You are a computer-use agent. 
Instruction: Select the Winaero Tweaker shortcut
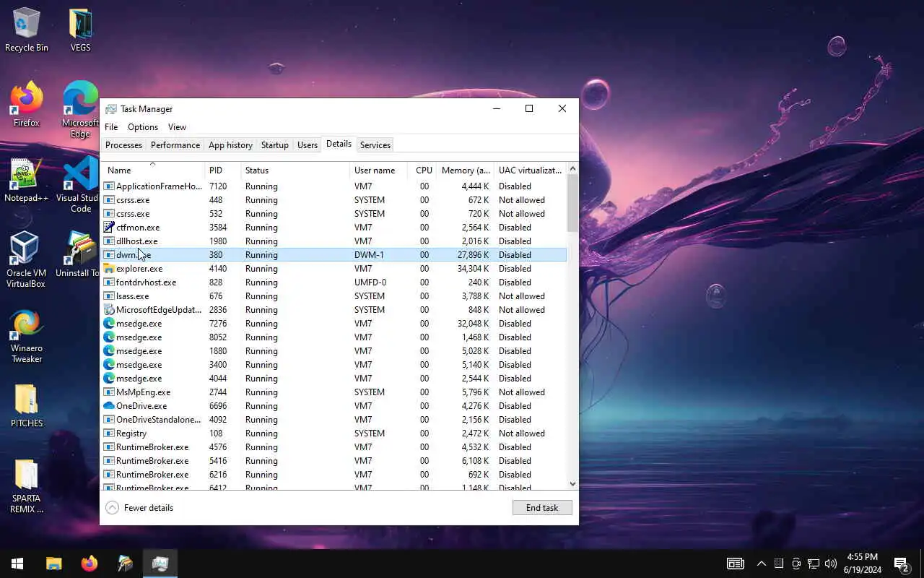(27, 336)
